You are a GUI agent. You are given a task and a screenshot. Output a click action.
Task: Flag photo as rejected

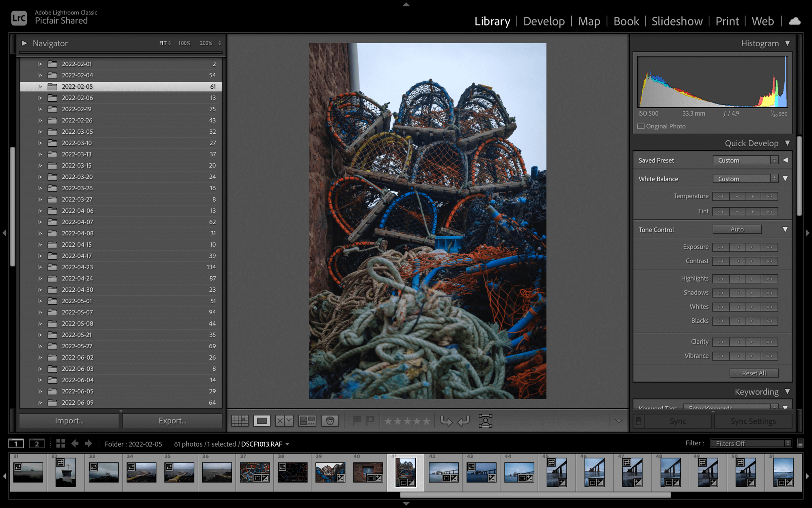[370, 420]
